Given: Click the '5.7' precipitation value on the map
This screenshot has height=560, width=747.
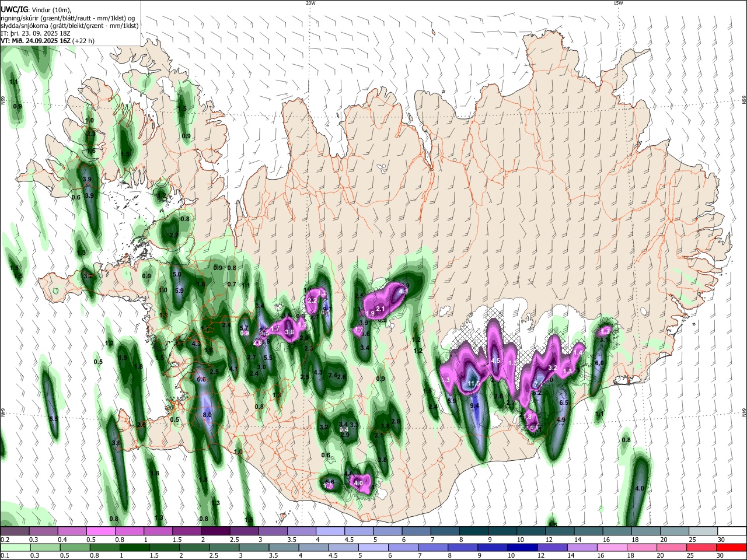Looking at the screenshot, I should pyautogui.click(x=245, y=328).
